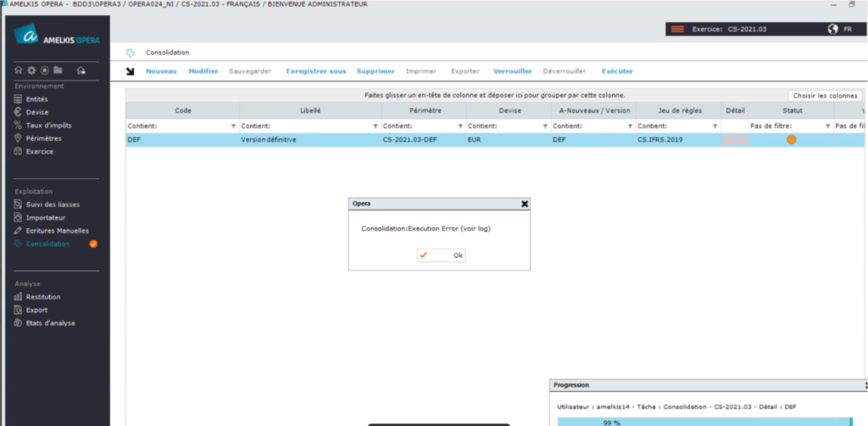Click the Amelkis Opera logo
Viewport: 868px width, 426px height.
coord(58,35)
